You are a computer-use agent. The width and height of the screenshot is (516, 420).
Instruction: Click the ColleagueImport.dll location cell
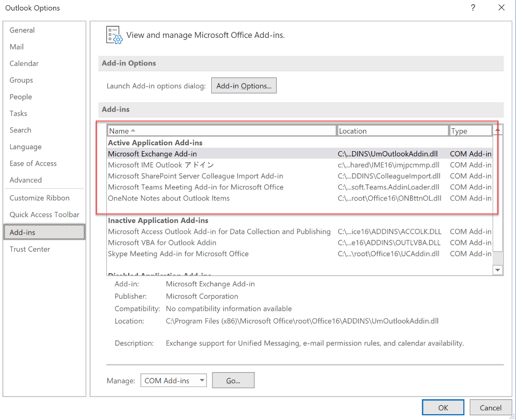[389, 176]
